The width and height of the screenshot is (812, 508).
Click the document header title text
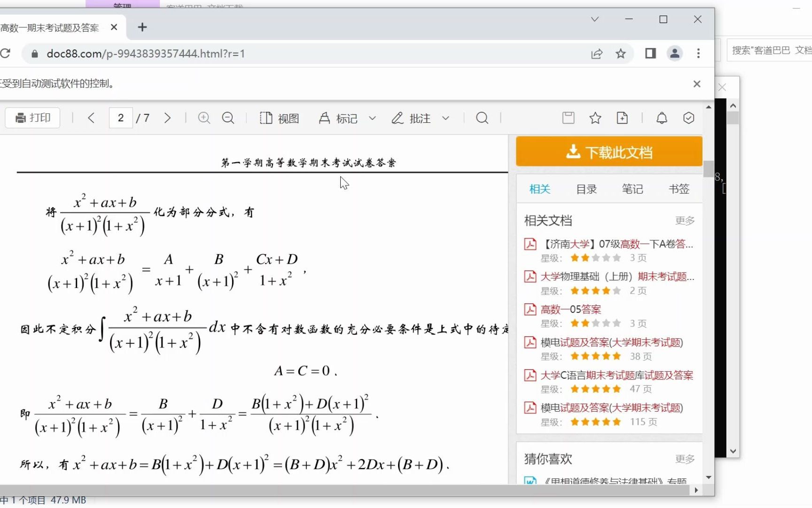(x=309, y=163)
